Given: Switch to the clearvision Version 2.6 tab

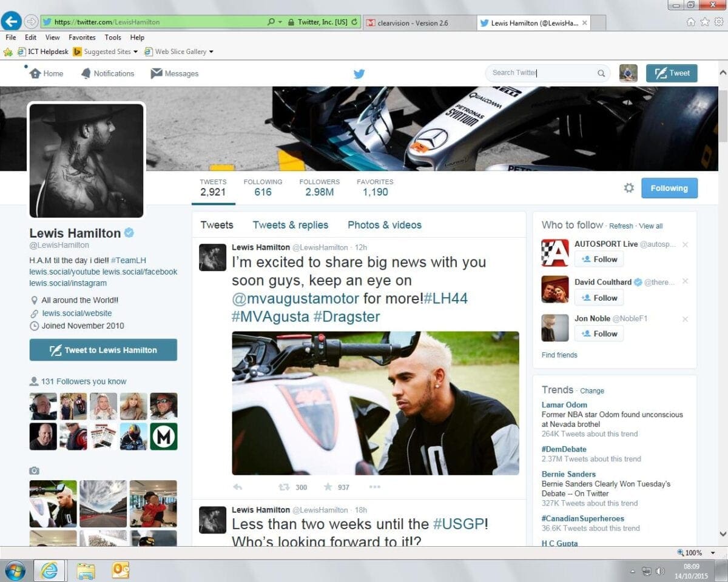Looking at the screenshot, I should click(x=419, y=23).
